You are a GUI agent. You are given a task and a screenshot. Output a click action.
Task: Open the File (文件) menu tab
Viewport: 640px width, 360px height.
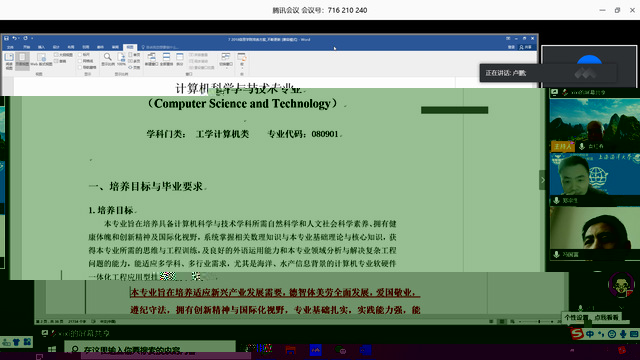point(10,47)
